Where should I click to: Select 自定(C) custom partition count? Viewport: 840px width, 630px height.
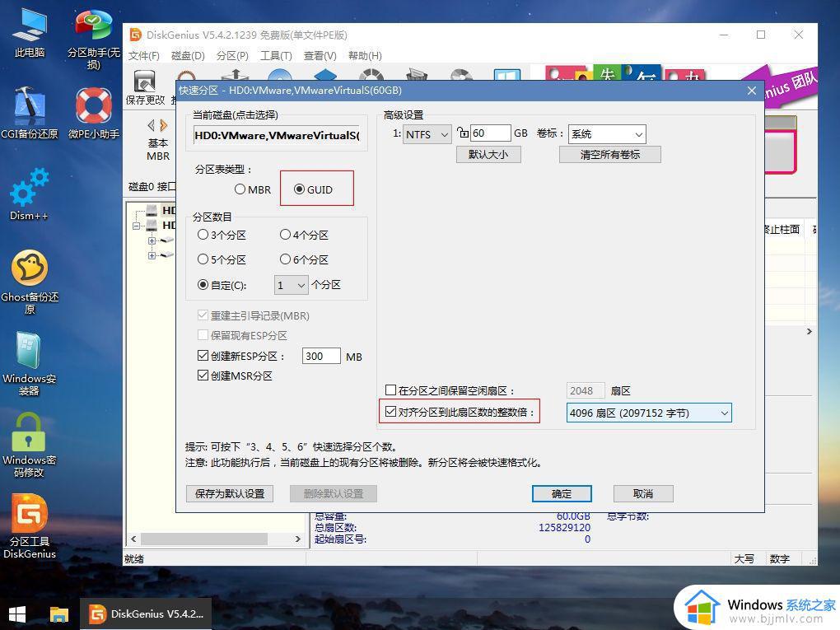222,285
